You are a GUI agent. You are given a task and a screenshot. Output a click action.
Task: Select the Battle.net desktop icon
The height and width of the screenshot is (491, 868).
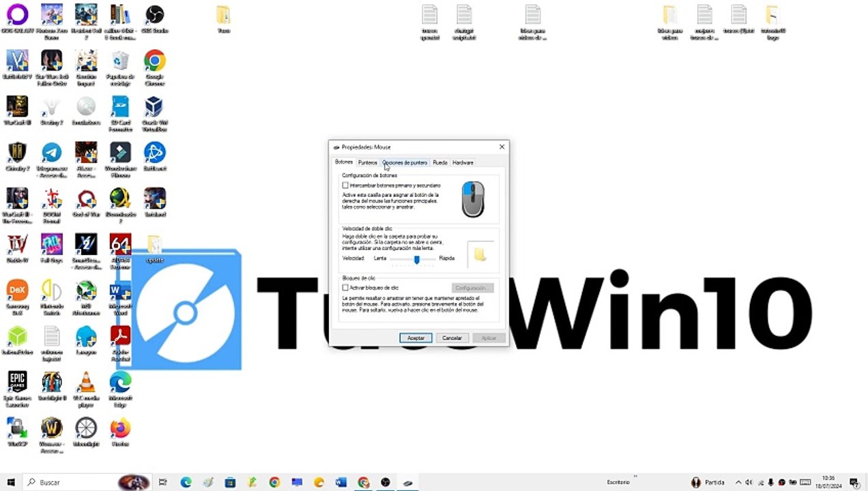154,156
